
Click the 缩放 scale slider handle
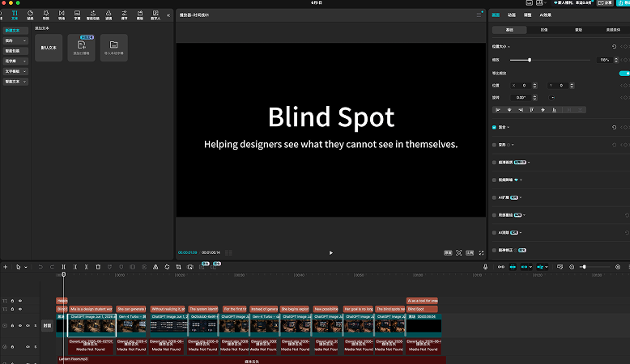(x=530, y=60)
